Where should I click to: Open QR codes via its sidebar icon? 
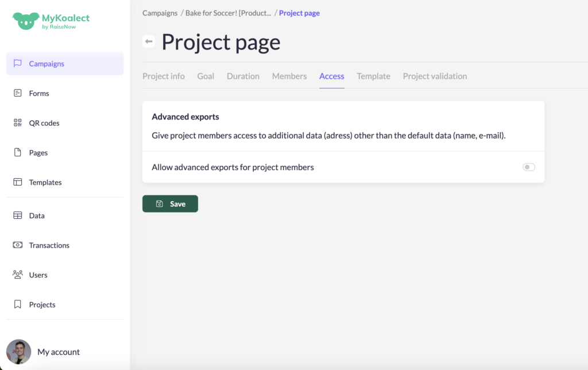(18, 123)
